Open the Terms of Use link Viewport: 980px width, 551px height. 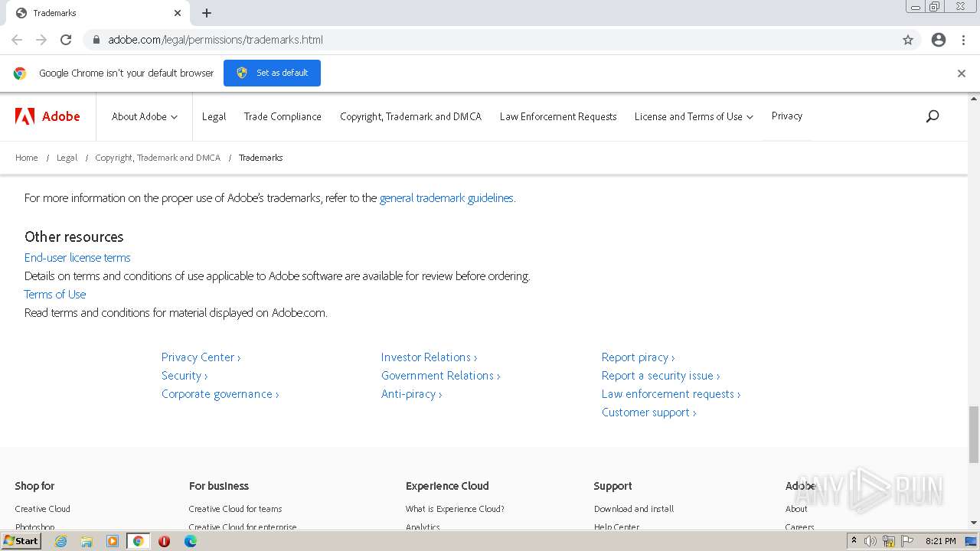tap(55, 294)
